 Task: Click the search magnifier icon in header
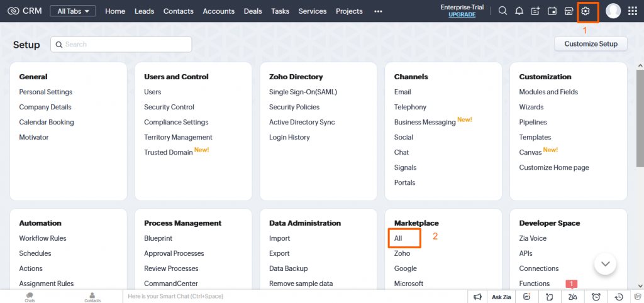click(502, 11)
